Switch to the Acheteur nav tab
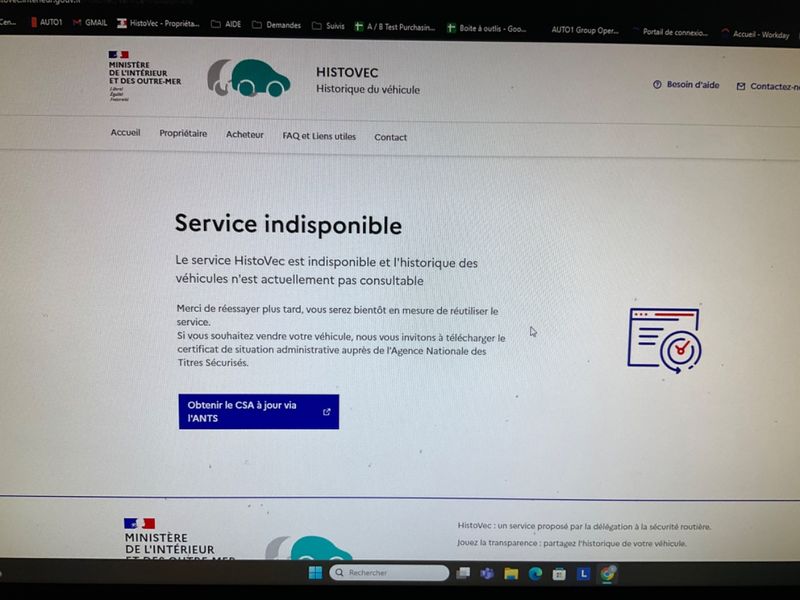 click(x=245, y=135)
